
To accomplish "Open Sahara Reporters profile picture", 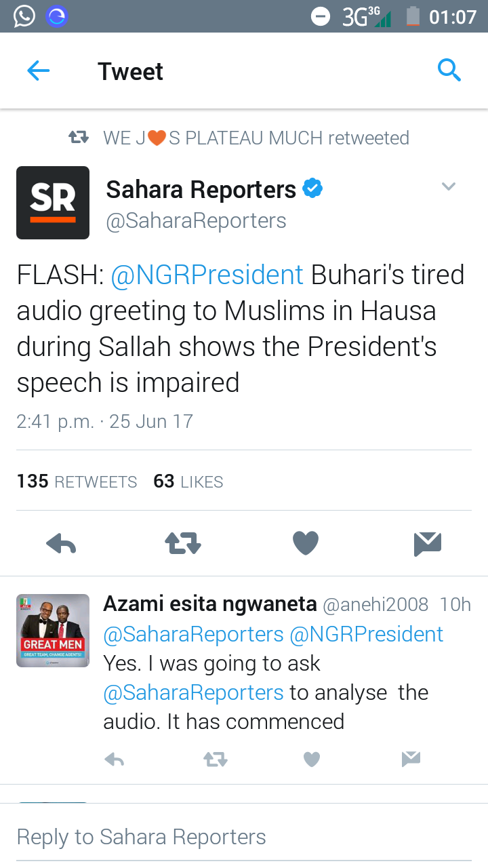I will click(x=53, y=203).
